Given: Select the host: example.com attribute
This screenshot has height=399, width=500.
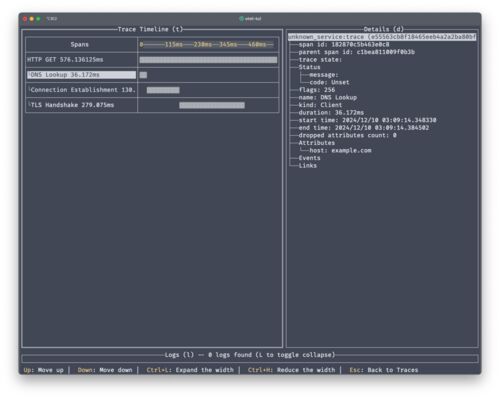Looking at the screenshot, I should click(340, 151).
